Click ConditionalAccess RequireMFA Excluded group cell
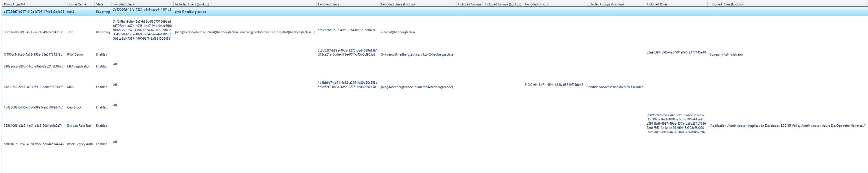The width and height of the screenshot is (868, 173). click(615, 87)
